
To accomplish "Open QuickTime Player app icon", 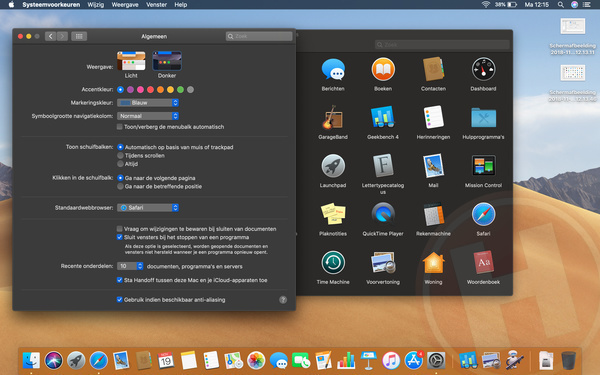I will click(x=383, y=214).
